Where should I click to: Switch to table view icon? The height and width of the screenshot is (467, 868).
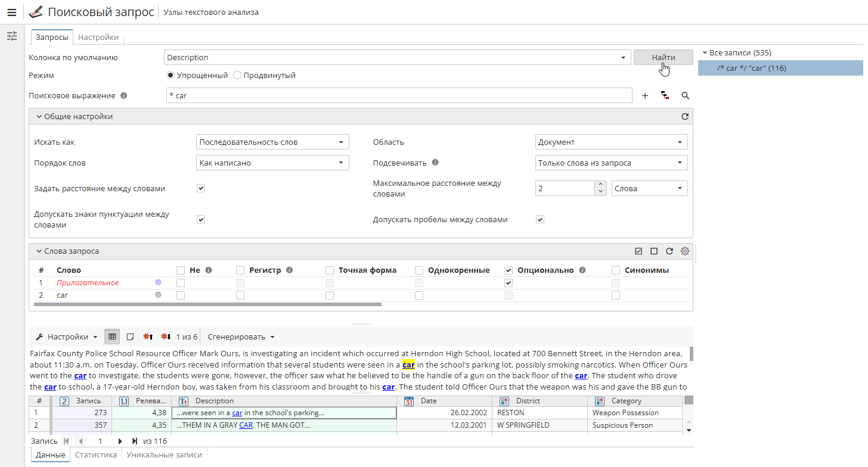click(112, 337)
